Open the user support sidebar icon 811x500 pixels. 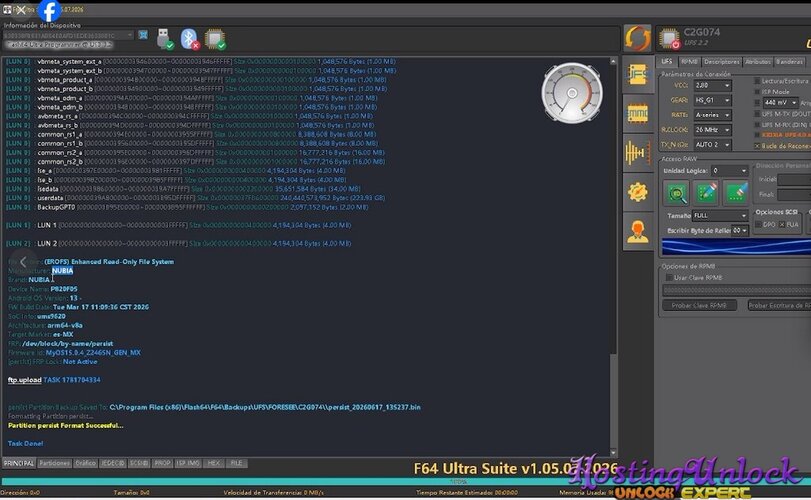tap(638, 231)
